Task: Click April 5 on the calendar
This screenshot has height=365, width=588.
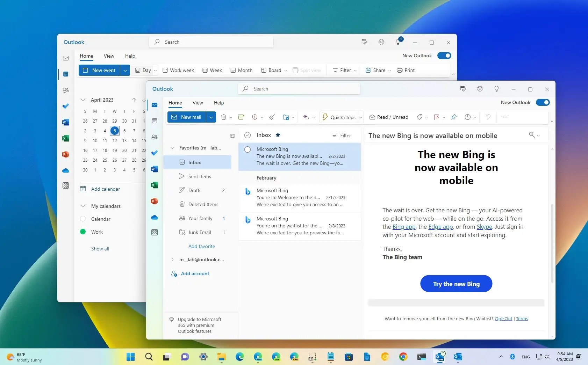Action: [x=115, y=130]
